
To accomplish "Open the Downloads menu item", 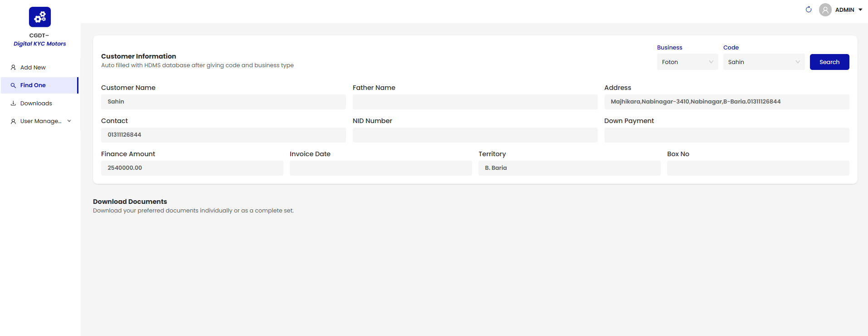I will 36,104.
